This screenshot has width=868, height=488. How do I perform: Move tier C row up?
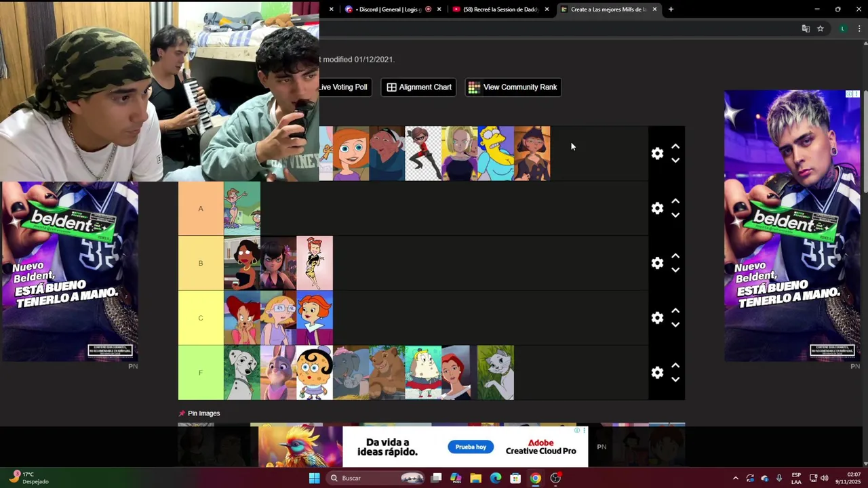(675, 310)
